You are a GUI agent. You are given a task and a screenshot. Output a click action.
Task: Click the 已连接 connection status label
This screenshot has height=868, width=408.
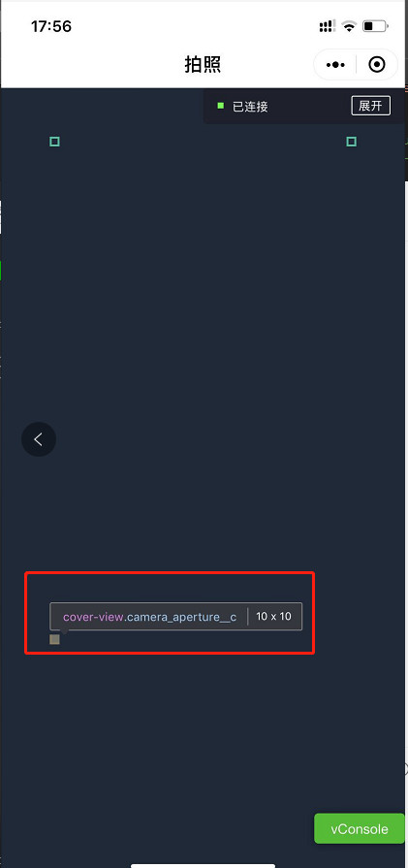coord(250,107)
